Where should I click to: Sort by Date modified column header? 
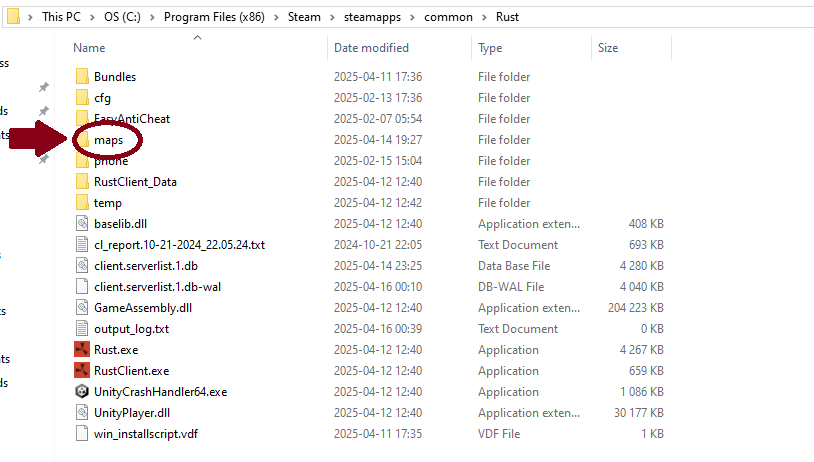point(372,48)
